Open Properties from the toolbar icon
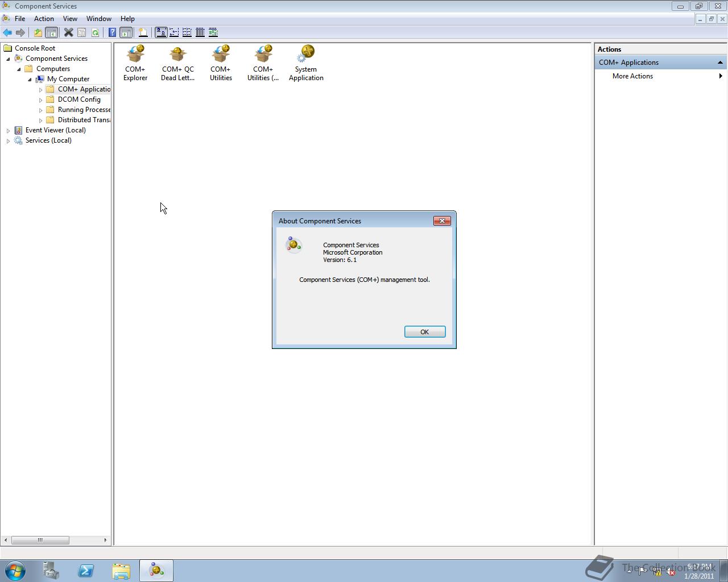 [x=82, y=32]
